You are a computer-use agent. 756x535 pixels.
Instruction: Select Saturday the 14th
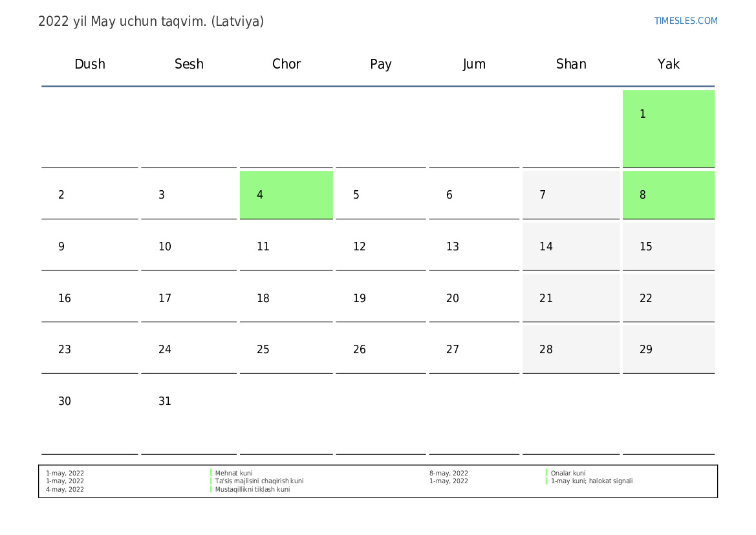[570, 246]
